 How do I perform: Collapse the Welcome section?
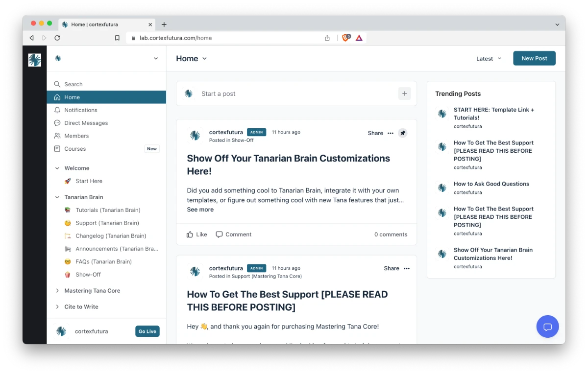pos(57,168)
